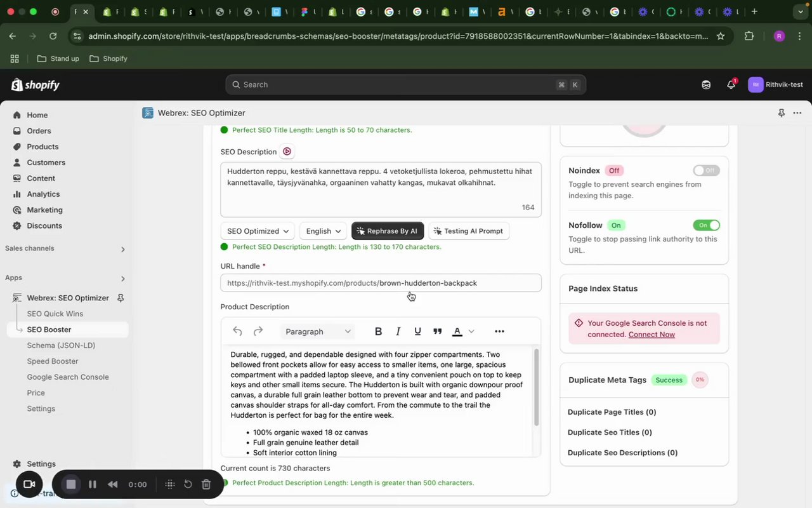This screenshot has width=812, height=508.
Task: Apply bold formatting in the editor
Action: 378,331
